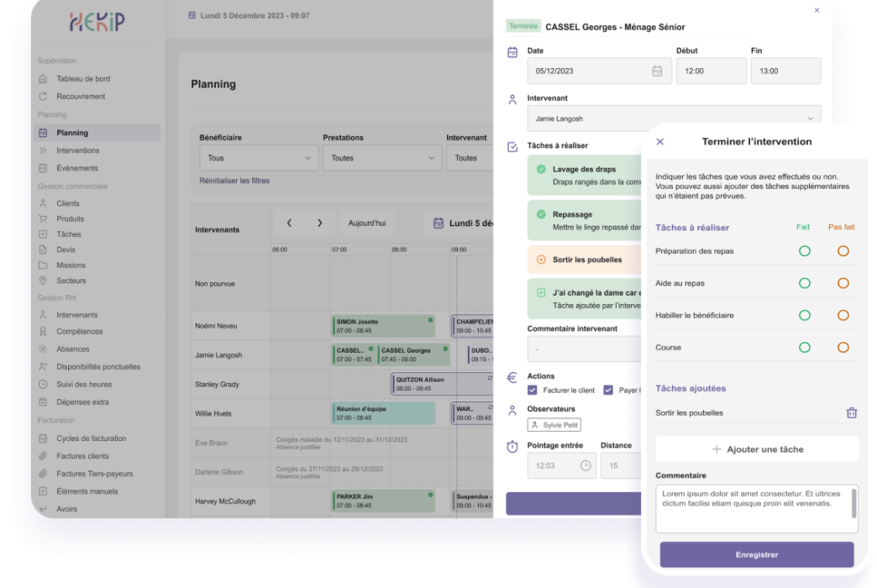
Task: Select Factures clients in the sidebar
Action: 82,456
